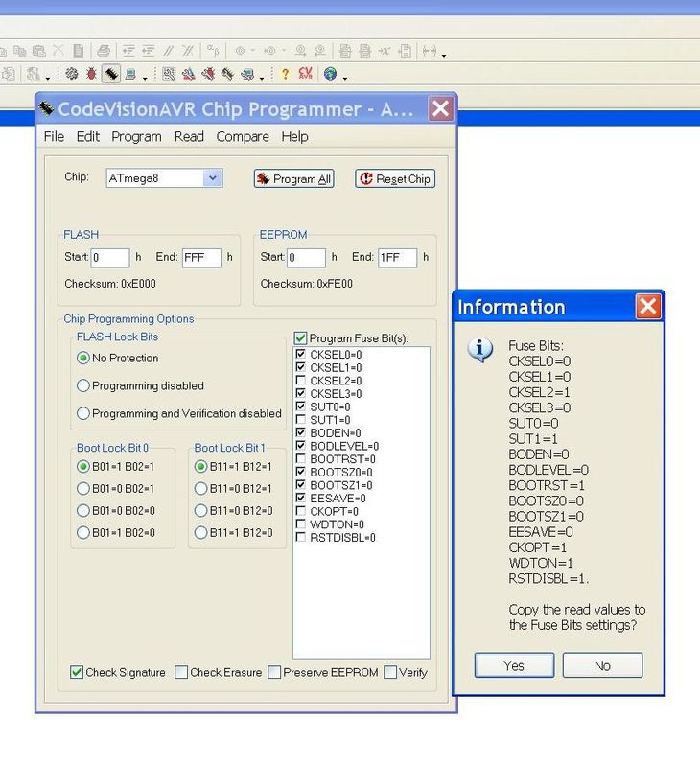
Task: Click Yes in the Information dialog
Action: [x=514, y=665]
